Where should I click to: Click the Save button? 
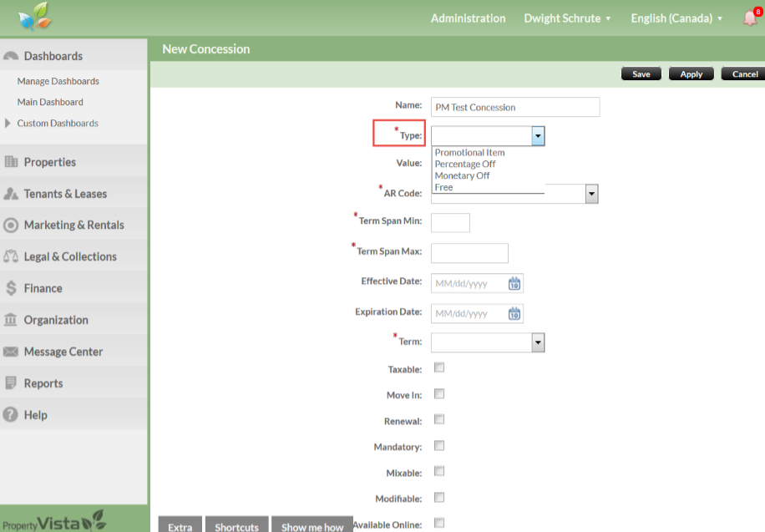pyautogui.click(x=641, y=74)
